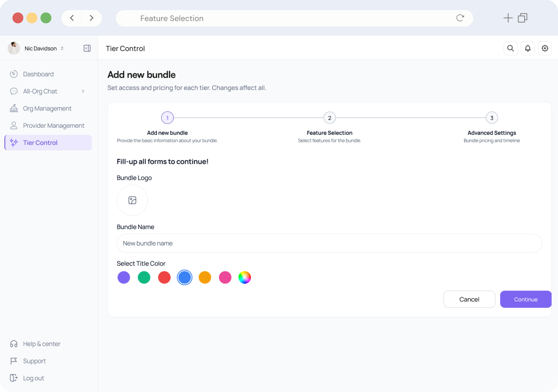Click the browser reload icon
The width and height of the screenshot is (558, 392).
460,18
